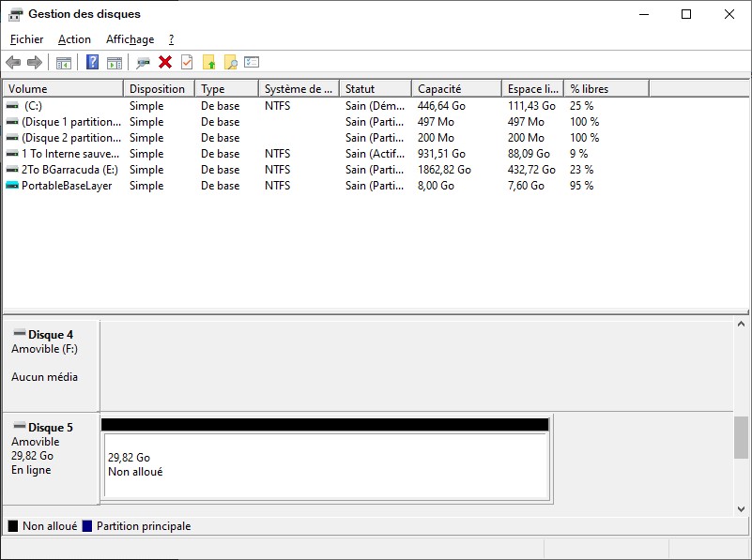Select the (C:) volume row
The height and width of the screenshot is (560, 752).
pyautogui.click(x=34, y=106)
